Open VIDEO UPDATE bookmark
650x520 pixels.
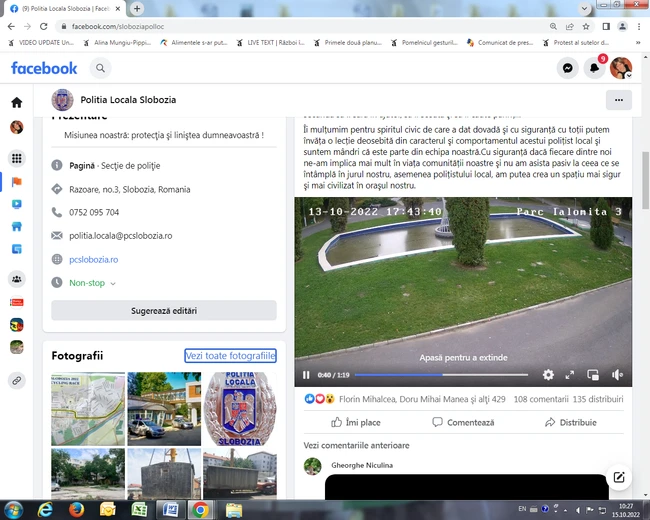point(41,42)
